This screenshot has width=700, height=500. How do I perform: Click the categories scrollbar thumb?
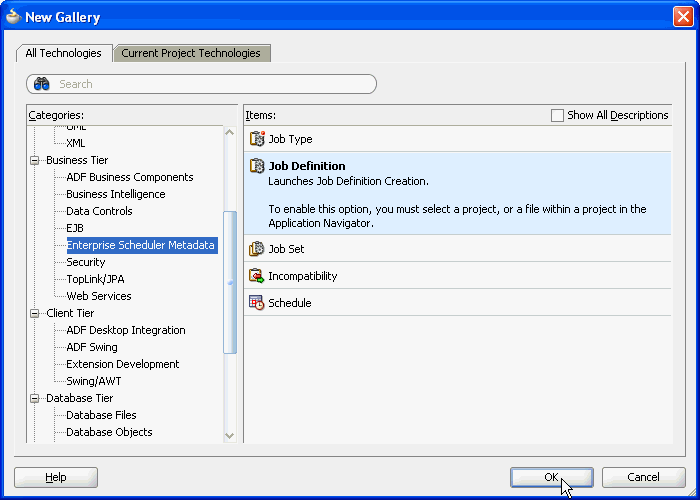(230, 282)
